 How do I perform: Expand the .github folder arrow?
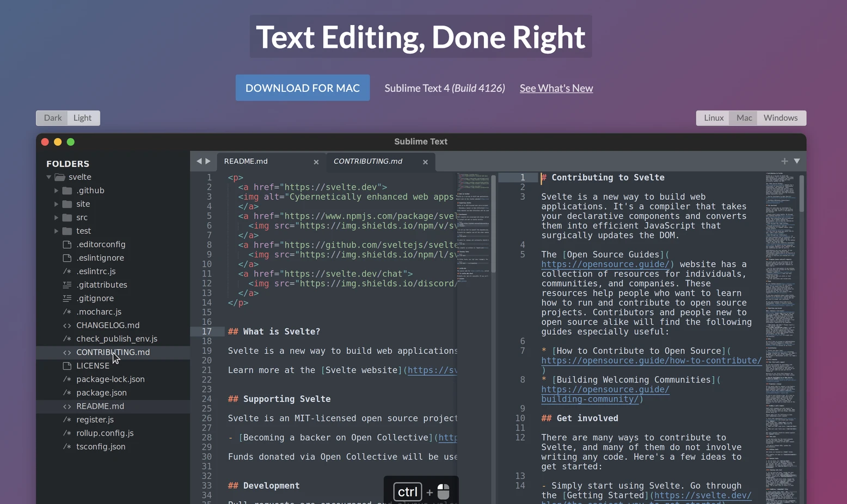(56, 190)
